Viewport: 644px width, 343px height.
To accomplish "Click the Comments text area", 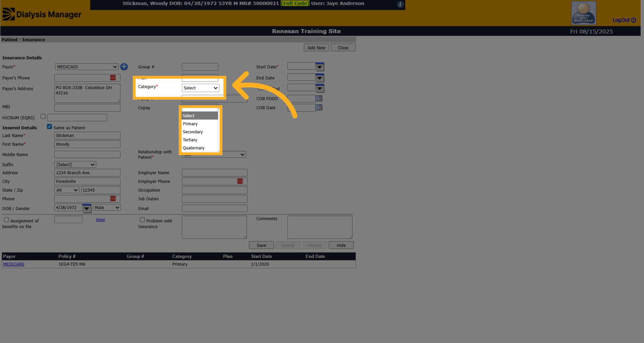I will (320, 227).
